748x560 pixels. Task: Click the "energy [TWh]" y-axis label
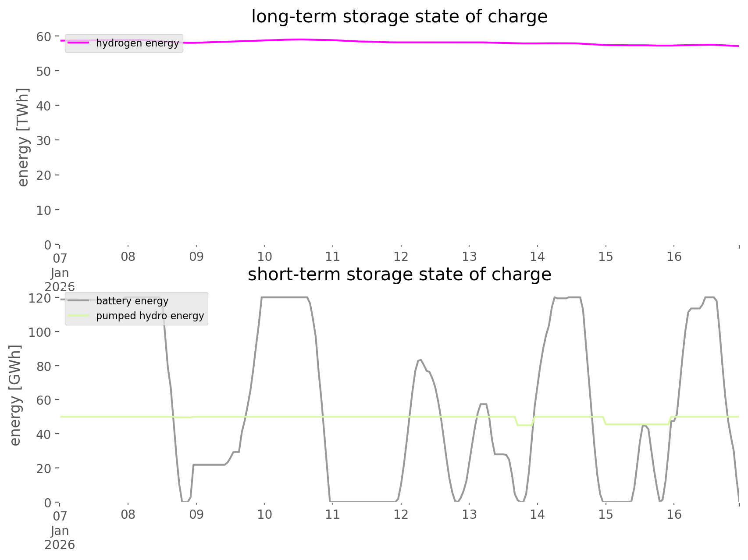tap(23, 137)
